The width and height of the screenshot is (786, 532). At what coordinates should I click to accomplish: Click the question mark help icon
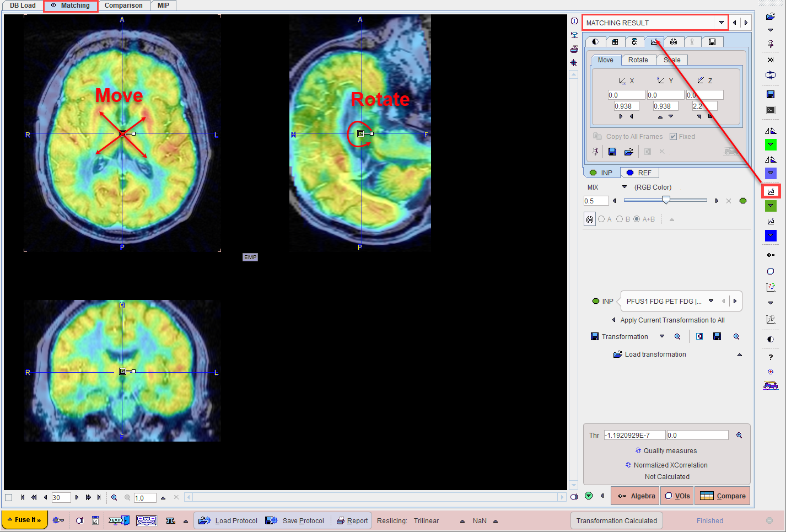(x=771, y=357)
